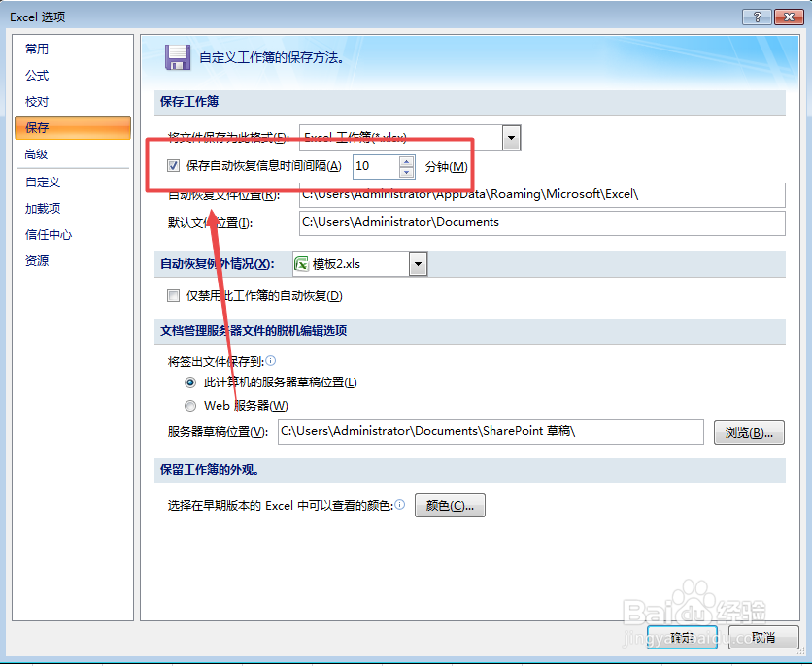Toggle the 保存自动恢复信息时间间隔 checkbox
The height and width of the screenshot is (666, 812).
pyautogui.click(x=174, y=166)
